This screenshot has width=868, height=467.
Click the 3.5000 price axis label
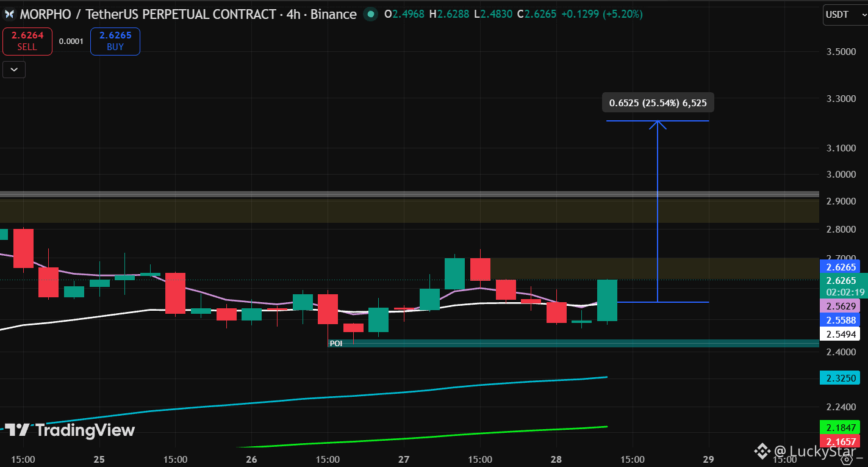click(x=842, y=51)
